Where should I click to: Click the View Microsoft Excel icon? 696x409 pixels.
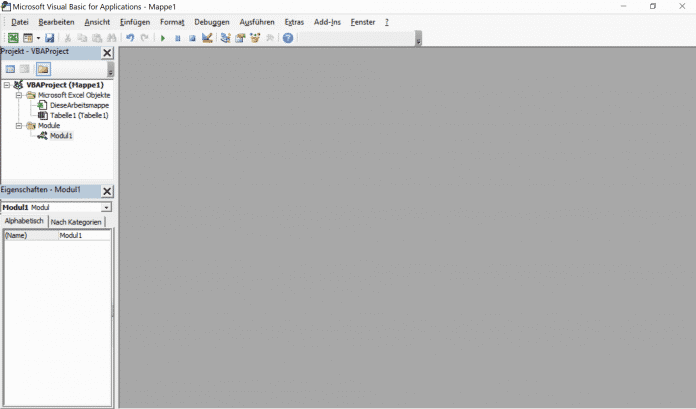click(x=13, y=38)
